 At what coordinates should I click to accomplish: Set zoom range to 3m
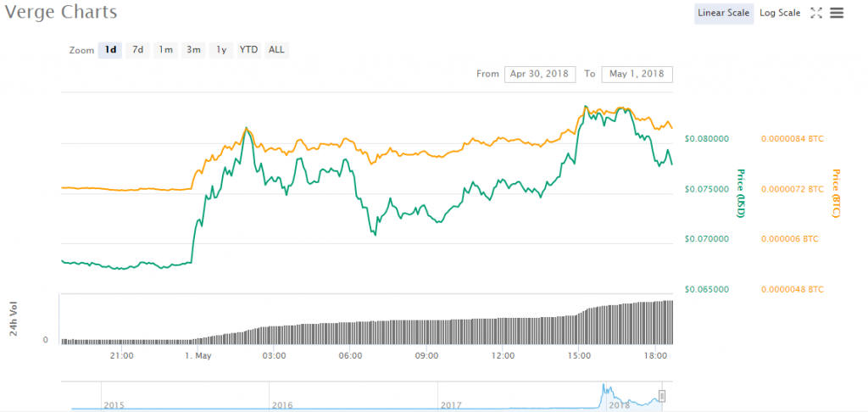click(x=193, y=50)
